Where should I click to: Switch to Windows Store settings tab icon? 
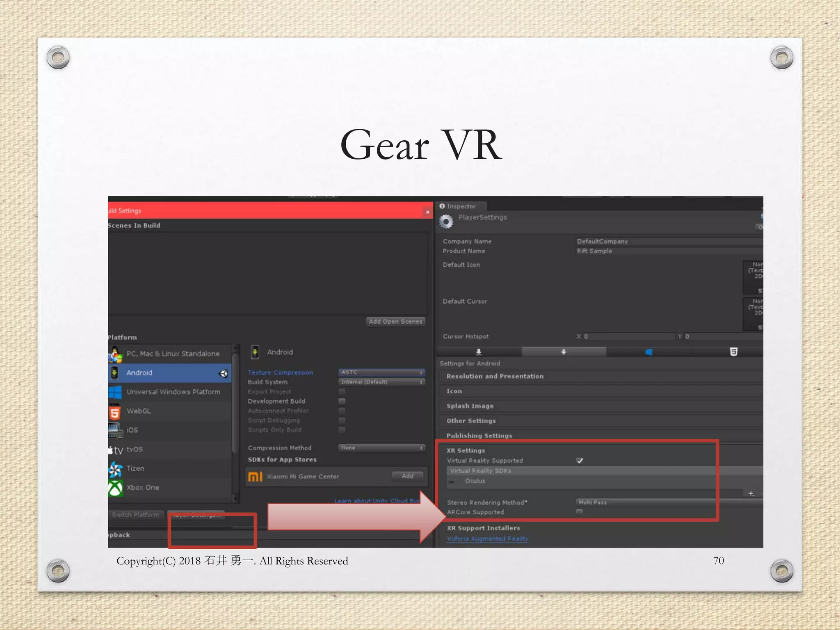[x=648, y=352]
